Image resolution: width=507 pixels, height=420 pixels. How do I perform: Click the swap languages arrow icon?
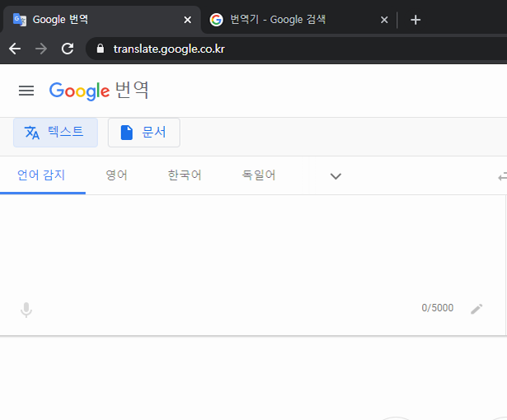[x=502, y=177]
